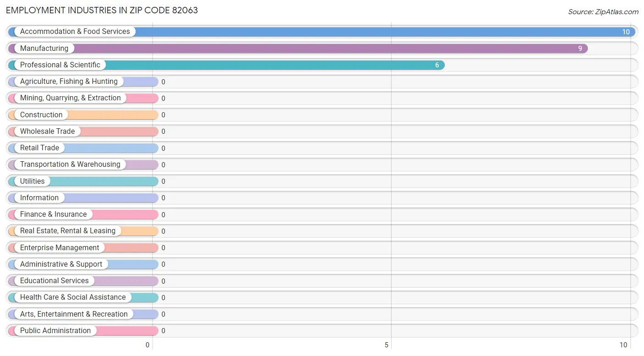
Task: Click the Public Administration label
Action: [55, 331]
